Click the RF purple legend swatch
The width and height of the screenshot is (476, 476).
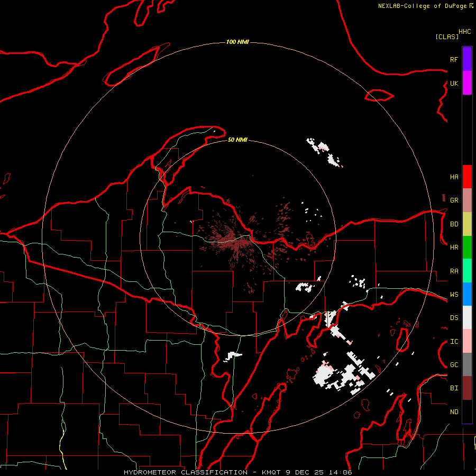click(x=467, y=59)
